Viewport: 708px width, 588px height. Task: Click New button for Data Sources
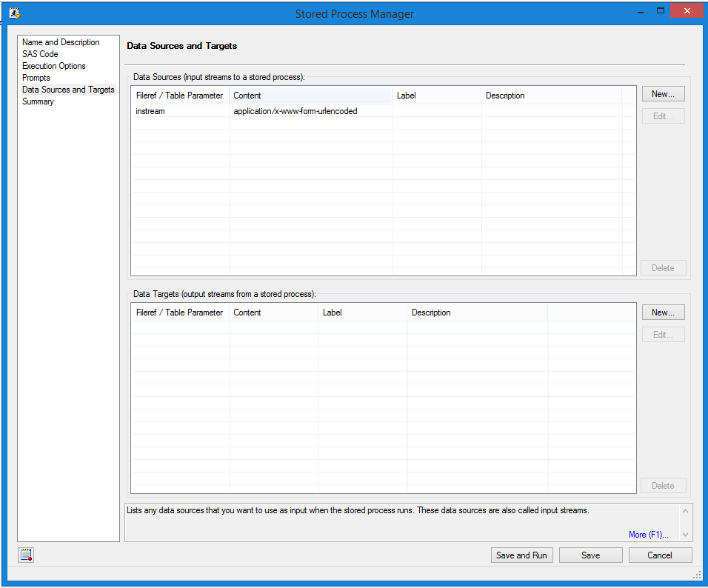coord(663,94)
